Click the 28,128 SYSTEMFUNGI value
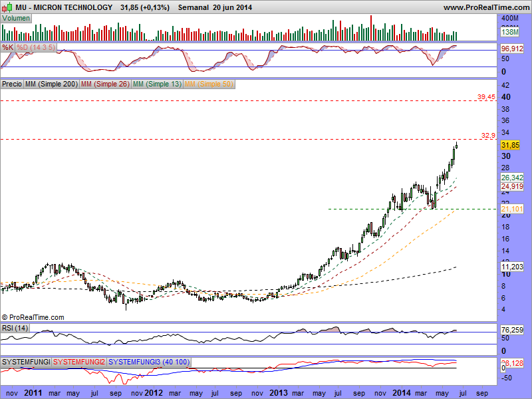Image resolution: width=532 pixels, height=399 pixels. point(512,362)
